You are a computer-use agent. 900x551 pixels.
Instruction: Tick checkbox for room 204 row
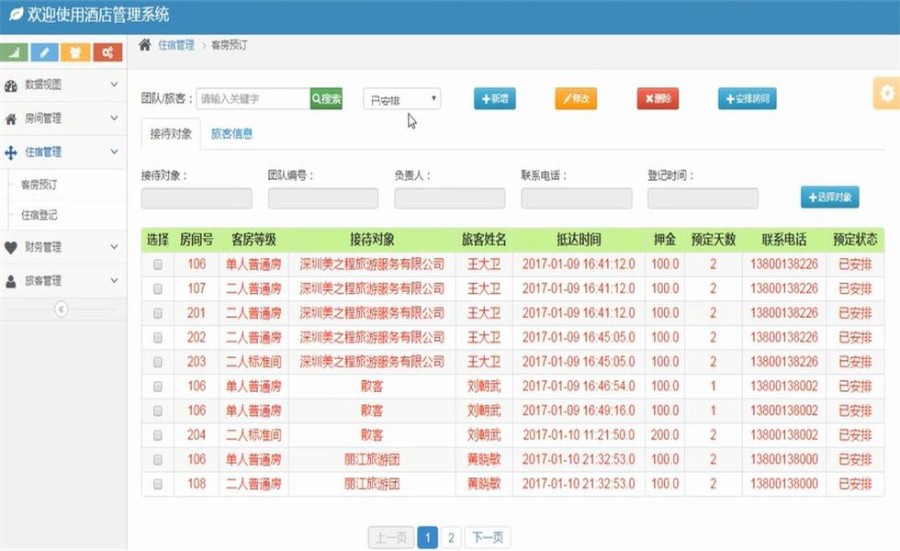pos(157,435)
